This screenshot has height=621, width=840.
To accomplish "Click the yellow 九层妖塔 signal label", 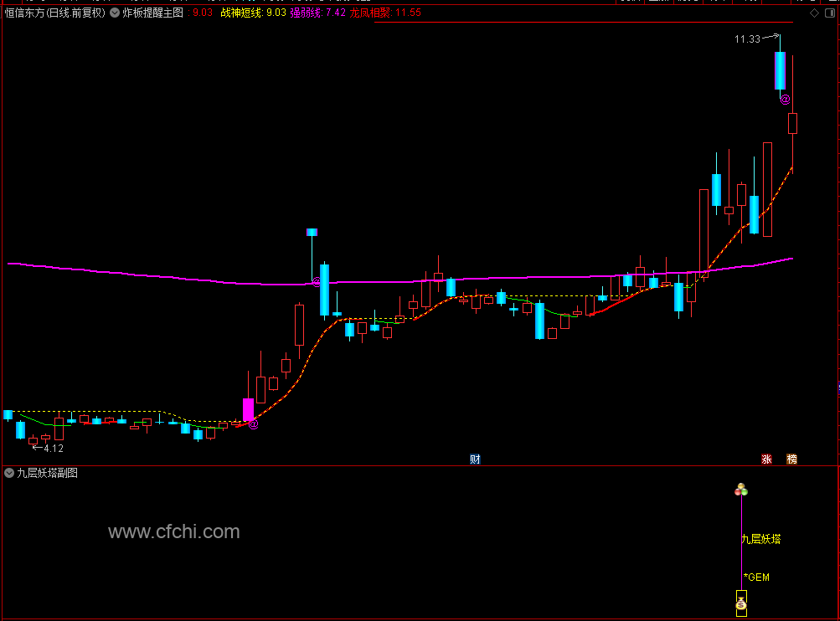I will pyautogui.click(x=760, y=539).
